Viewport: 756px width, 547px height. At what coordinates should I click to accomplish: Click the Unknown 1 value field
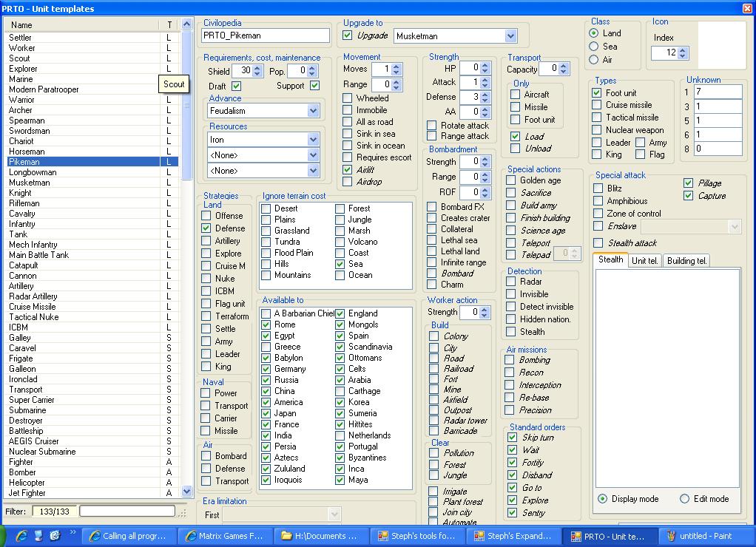tap(718, 92)
